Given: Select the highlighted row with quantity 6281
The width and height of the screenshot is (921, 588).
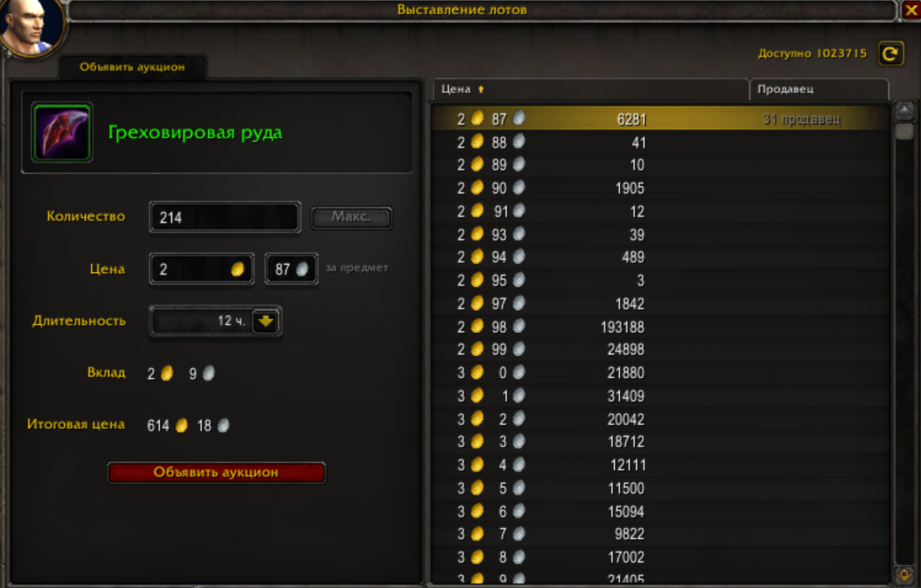Looking at the screenshot, I should (661, 119).
